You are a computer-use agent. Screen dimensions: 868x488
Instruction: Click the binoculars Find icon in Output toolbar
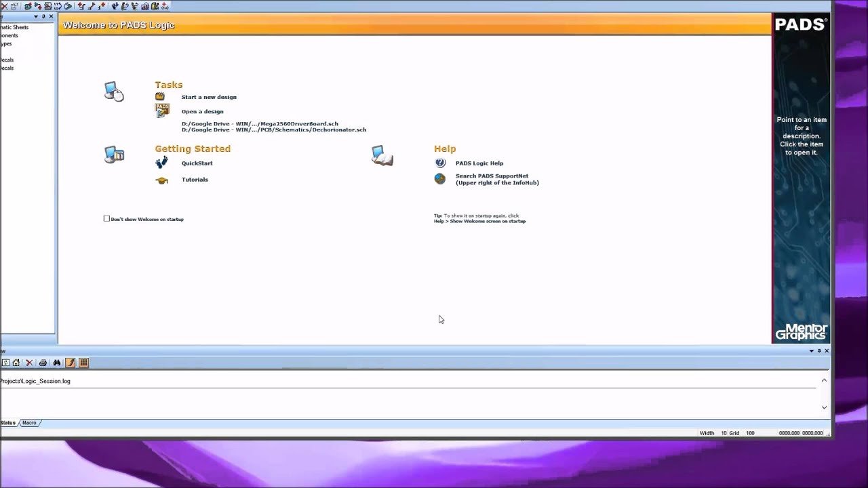coord(57,363)
